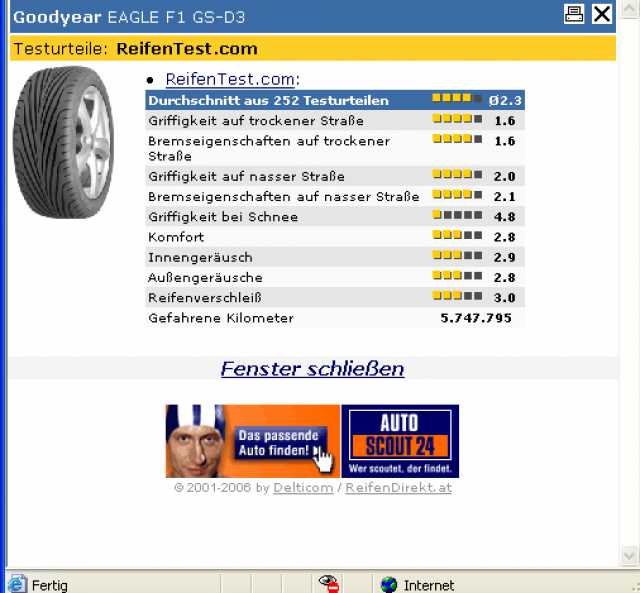
Task: Click the scrollbar down arrow
Action: point(629,555)
